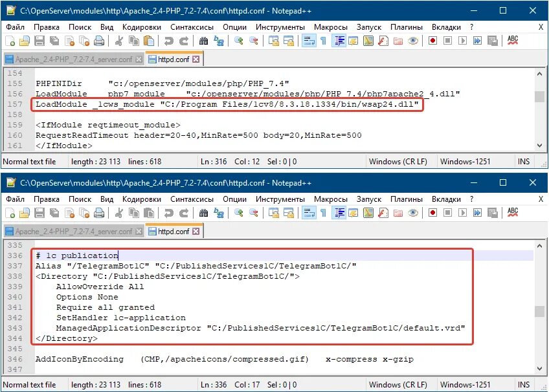The image size is (549, 392).
Task: Click Save Recorded Macro icon in lower window
Action: [492, 213]
